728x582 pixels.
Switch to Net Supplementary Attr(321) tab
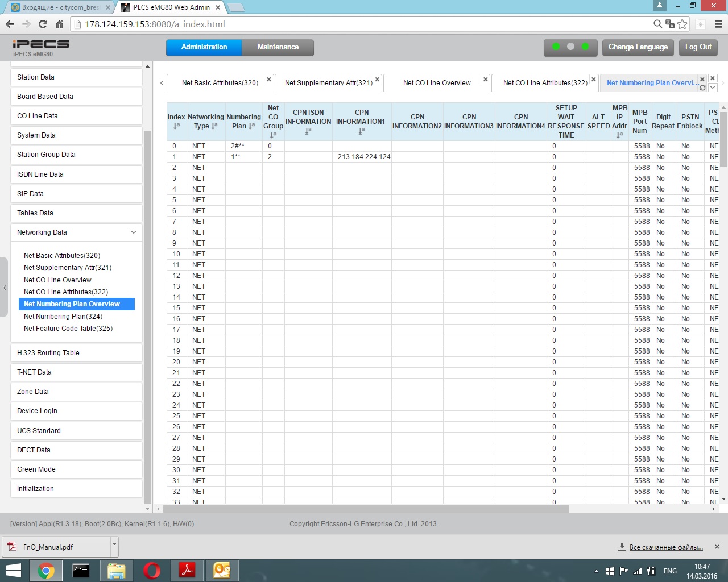click(328, 83)
